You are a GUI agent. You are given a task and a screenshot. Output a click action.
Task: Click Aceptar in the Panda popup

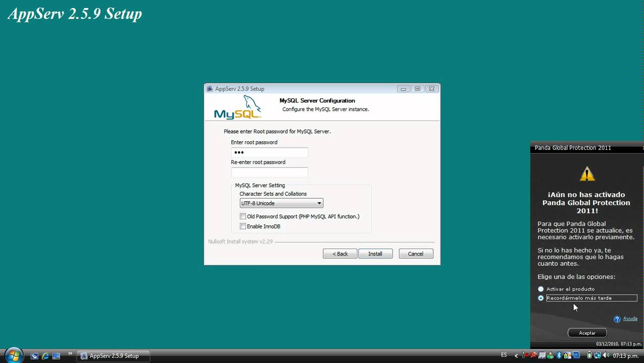pyautogui.click(x=587, y=333)
